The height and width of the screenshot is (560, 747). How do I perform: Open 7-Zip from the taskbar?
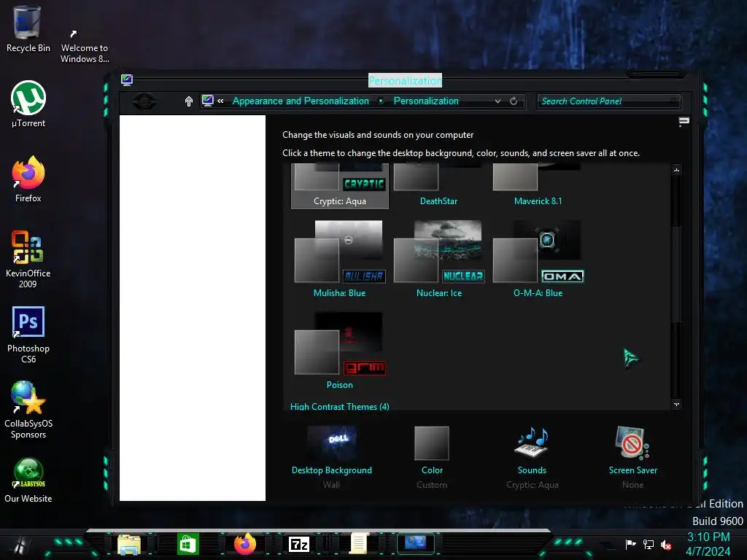[x=299, y=544]
